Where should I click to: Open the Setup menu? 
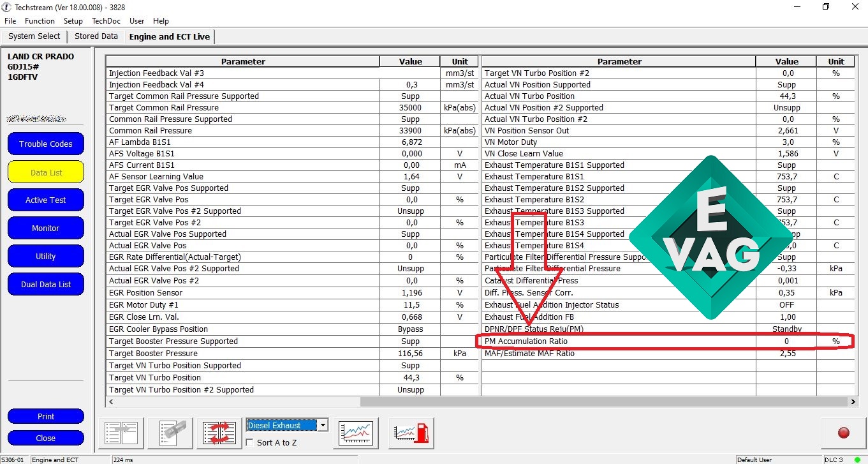pyautogui.click(x=73, y=21)
